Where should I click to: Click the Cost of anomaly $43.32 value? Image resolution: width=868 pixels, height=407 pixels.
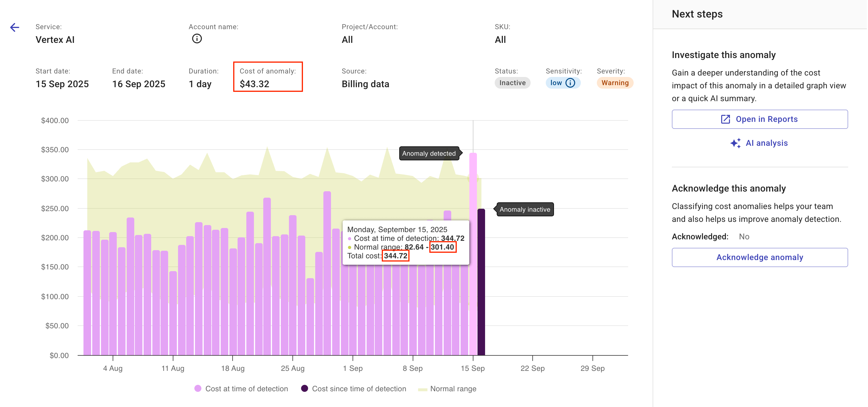coord(255,84)
